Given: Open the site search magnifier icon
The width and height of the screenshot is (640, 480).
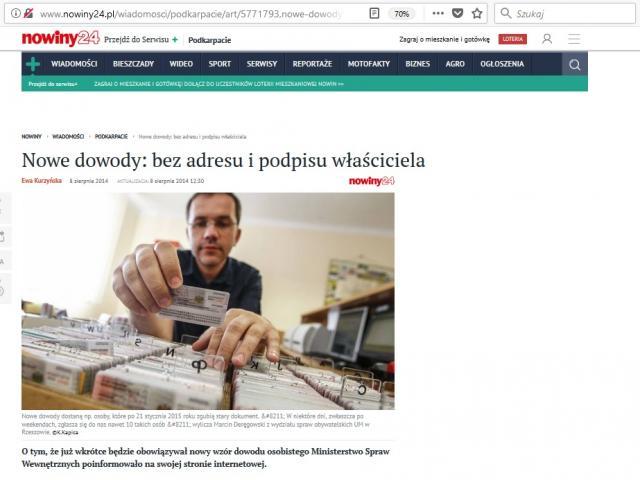Looking at the screenshot, I should point(575,64).
